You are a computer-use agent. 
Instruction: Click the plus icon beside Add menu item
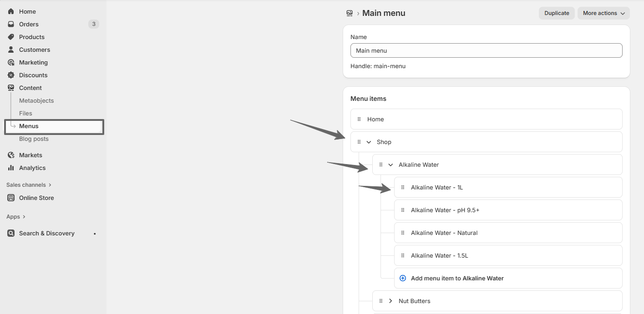[x=402, y=278]
